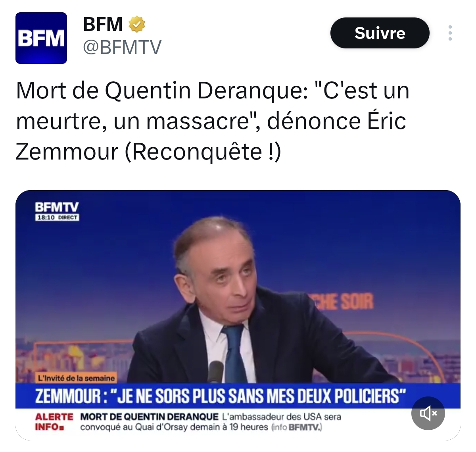
Task: Click the microphone in the video frame
Action: tap(216, 372)
